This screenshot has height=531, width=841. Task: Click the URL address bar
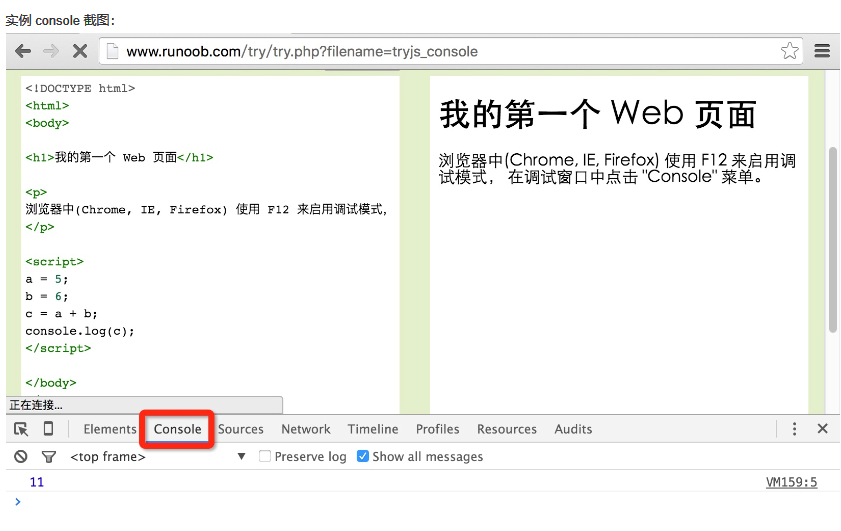[x=451, y=51]
